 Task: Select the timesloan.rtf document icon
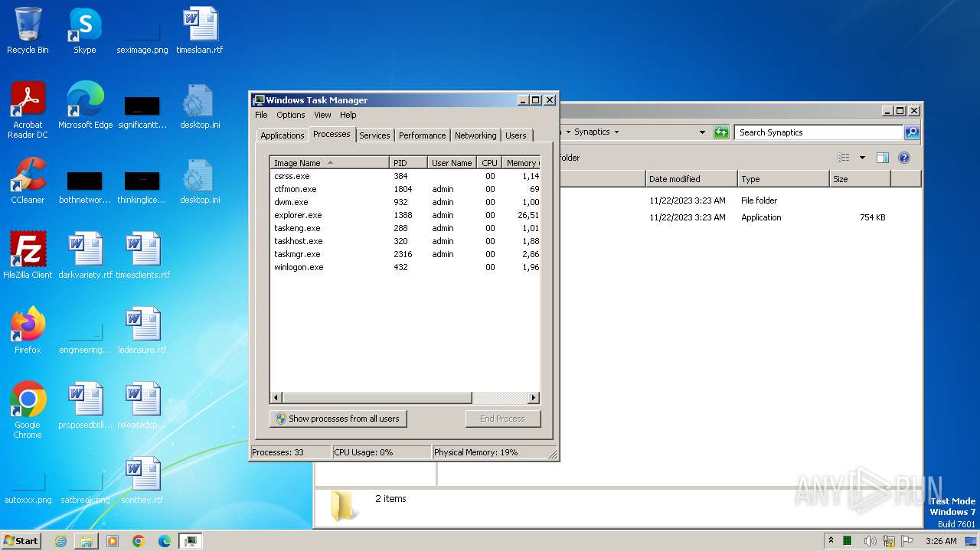[200, 31]
